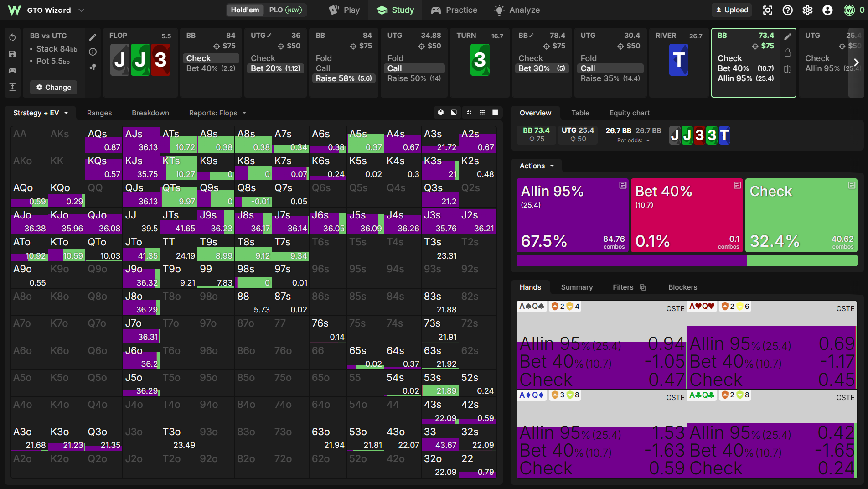Screen dimensions: 868x489
Task: Open settings gear icon in top bar
Action: tap(807, 10)
